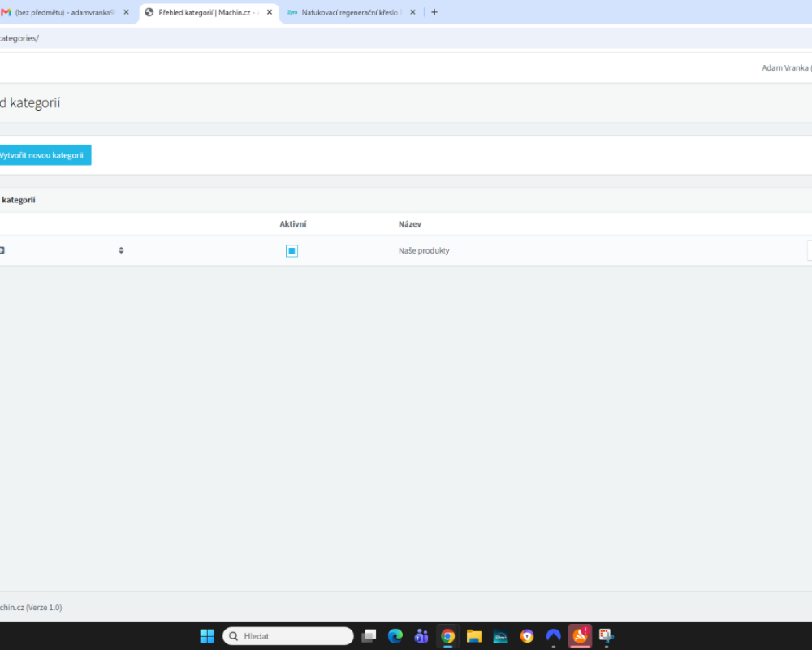Toggle the Aktivní checkbox for Naše produkty
The width and height of the screenshot is (812, 650).
pyautogui.click(x=292, y=251)
